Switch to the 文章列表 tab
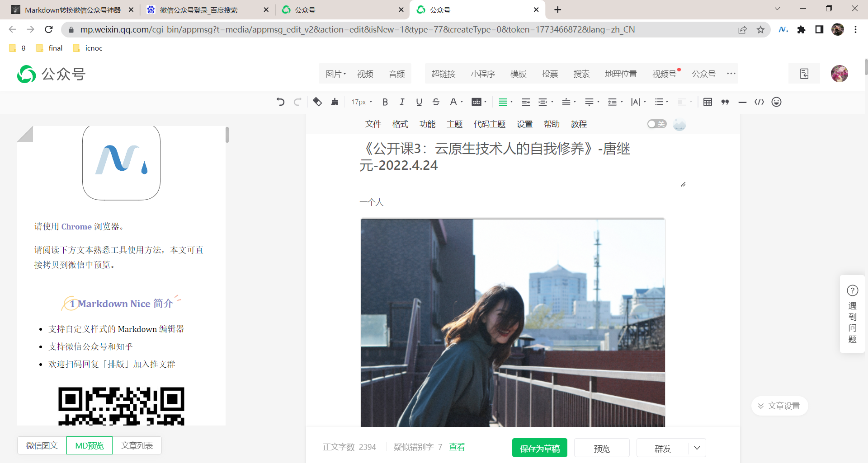This screenshot has height=463, width=868. [x=137, y=445]
